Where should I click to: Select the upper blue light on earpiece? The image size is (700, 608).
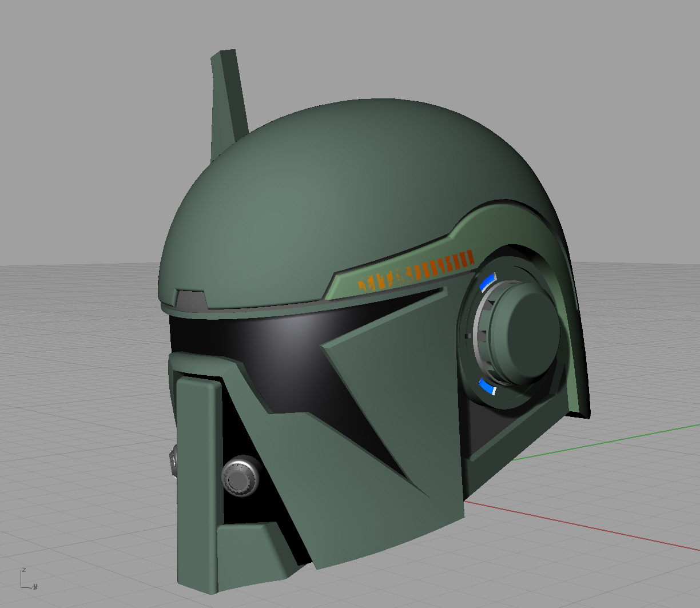(x=487, y=281)
